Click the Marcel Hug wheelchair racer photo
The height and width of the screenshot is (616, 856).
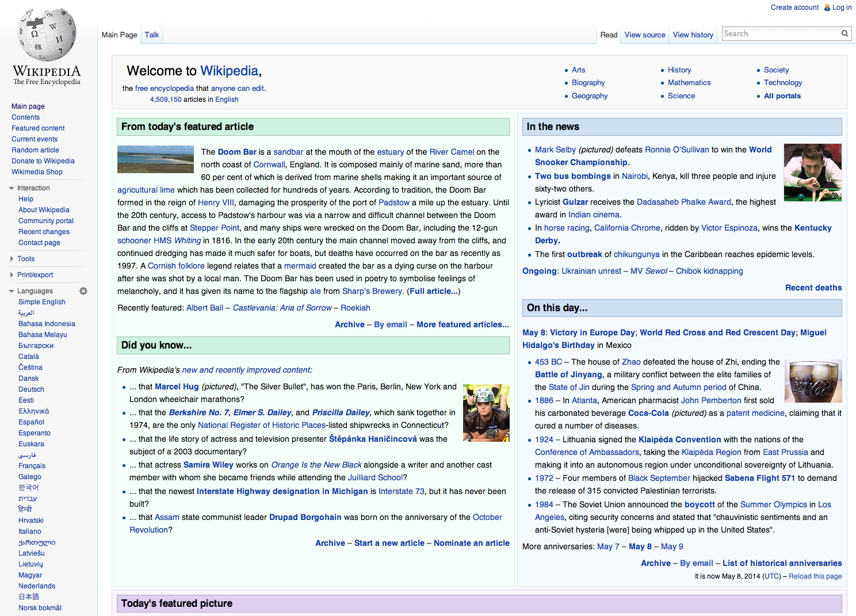pyautogui.click(x=486, y=412)
